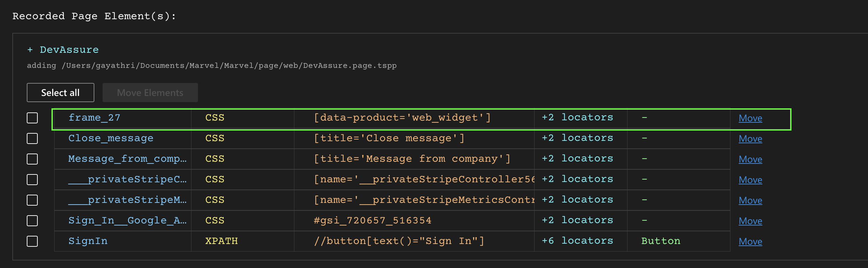Click Move link for Close_message
868x268 pixels.
750,139
